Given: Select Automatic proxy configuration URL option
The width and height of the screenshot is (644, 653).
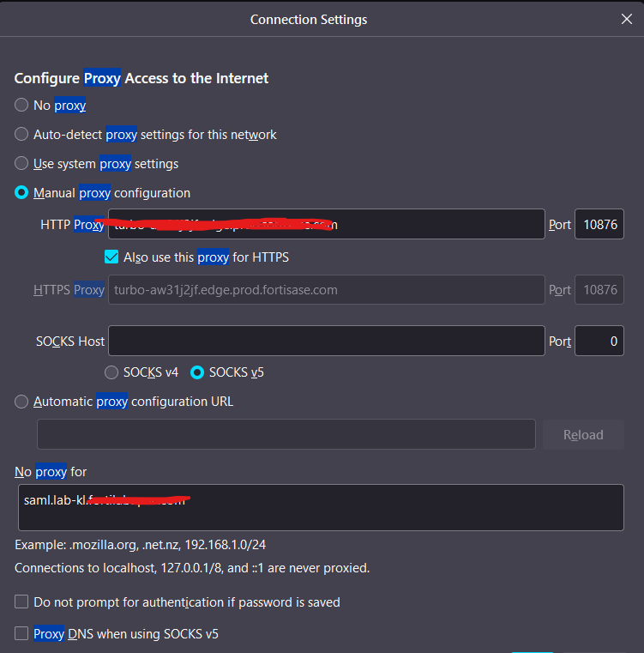Looking at the screenshot, I should point(22,402).
